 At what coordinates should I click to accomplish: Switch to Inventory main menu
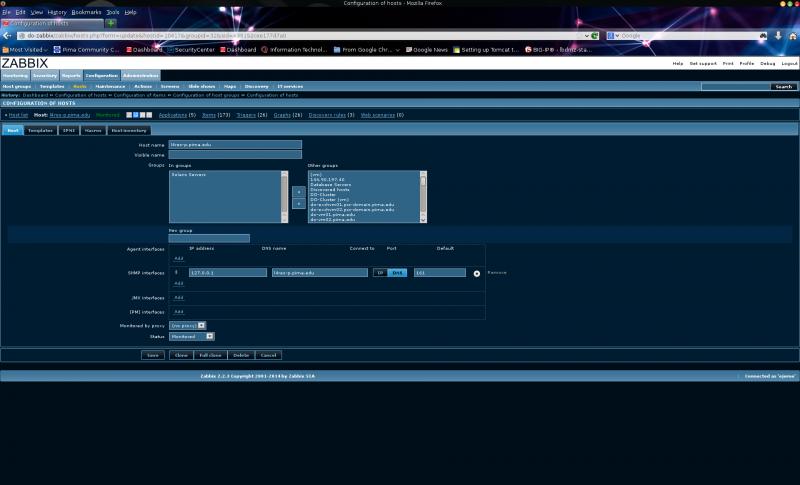tap(45, 75)
